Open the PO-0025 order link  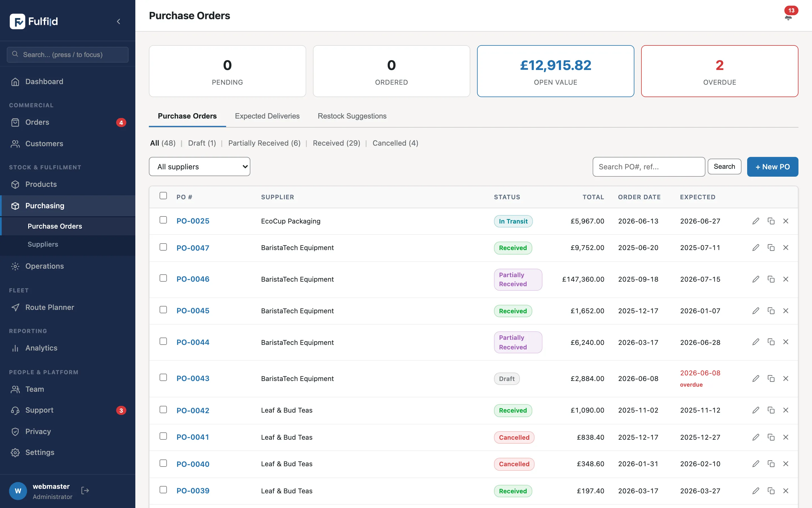193,221
